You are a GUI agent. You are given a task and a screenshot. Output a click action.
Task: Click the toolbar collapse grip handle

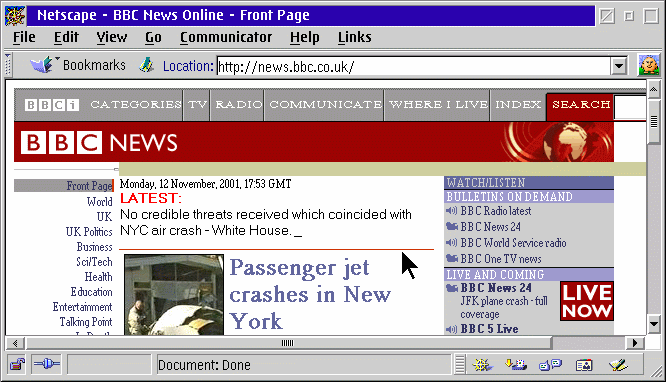point(8,65)
